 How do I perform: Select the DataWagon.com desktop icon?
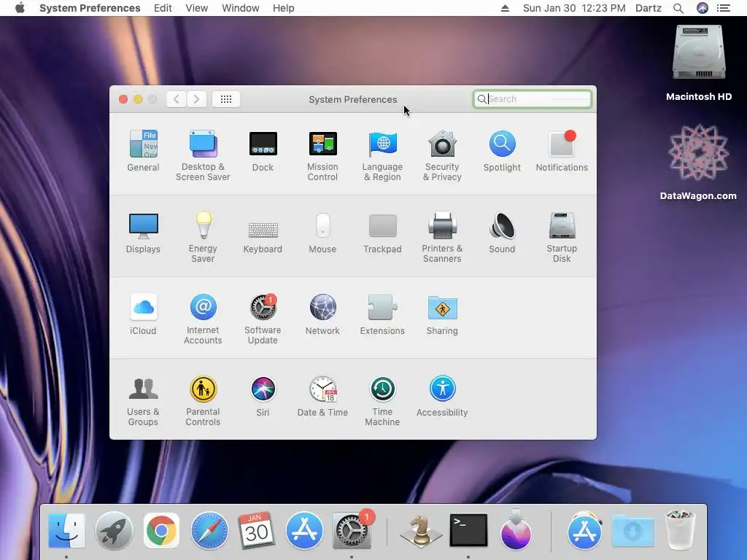pos(698,162)
